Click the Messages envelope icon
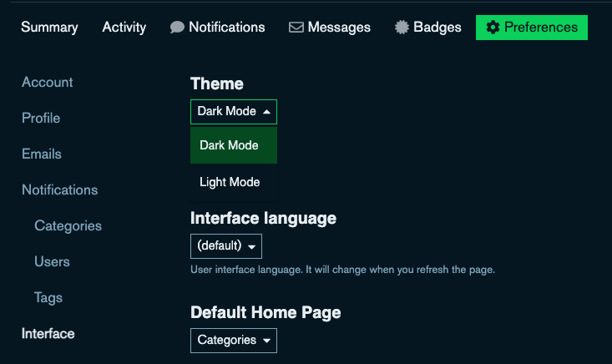 coord(296,28)
